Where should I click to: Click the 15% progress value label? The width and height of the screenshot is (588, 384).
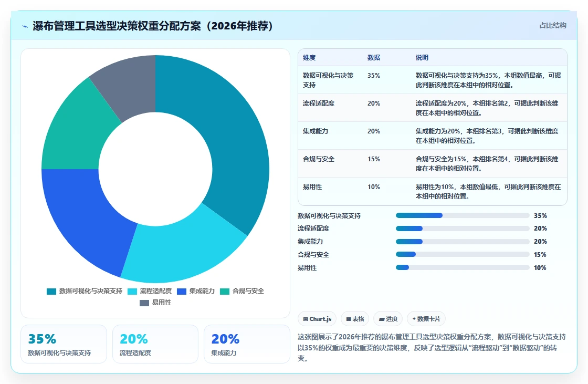tap(540, 254)
